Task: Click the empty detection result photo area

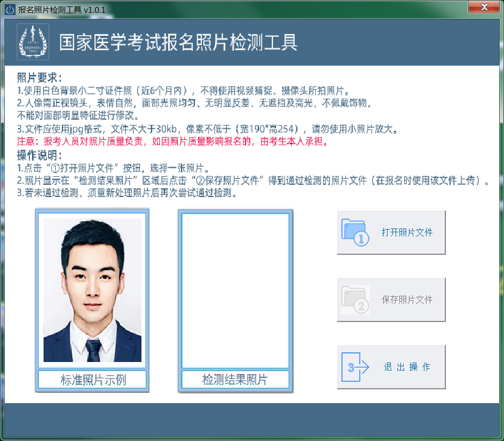Action: click(235, 290)
